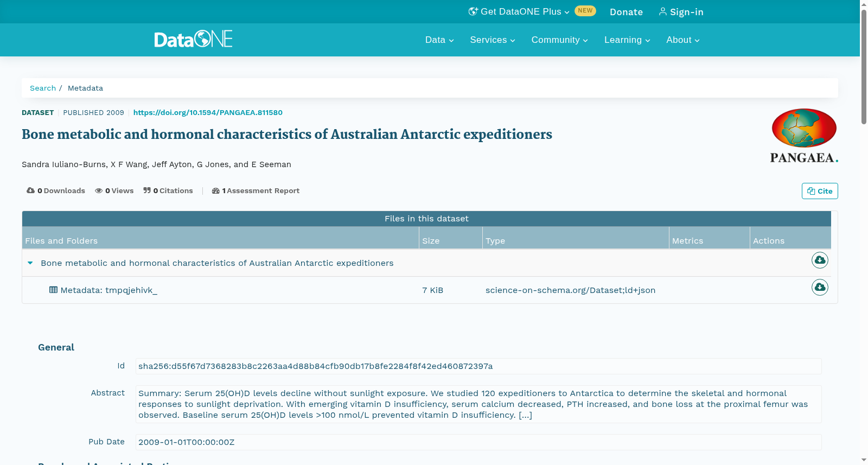Click the Size column header

(451, 238)
